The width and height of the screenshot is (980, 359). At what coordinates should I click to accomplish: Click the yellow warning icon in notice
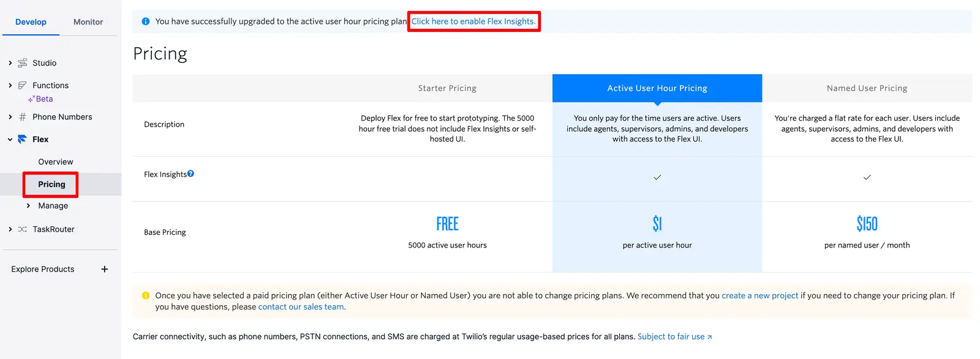[x=146, y=295]
